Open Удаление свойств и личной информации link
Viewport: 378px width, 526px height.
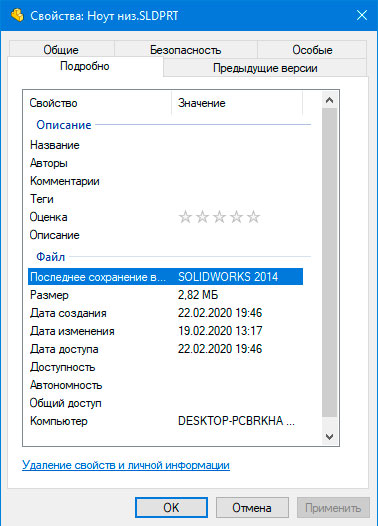coord(126,465)
